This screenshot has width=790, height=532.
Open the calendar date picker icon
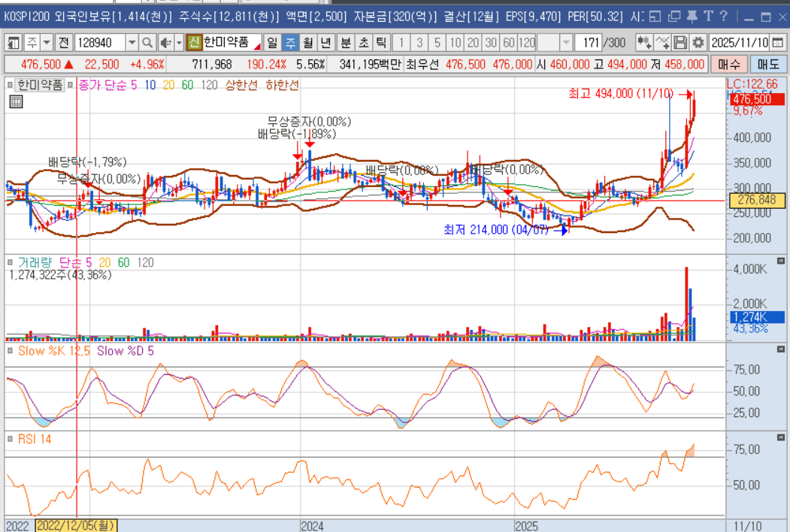coord(778,43)
